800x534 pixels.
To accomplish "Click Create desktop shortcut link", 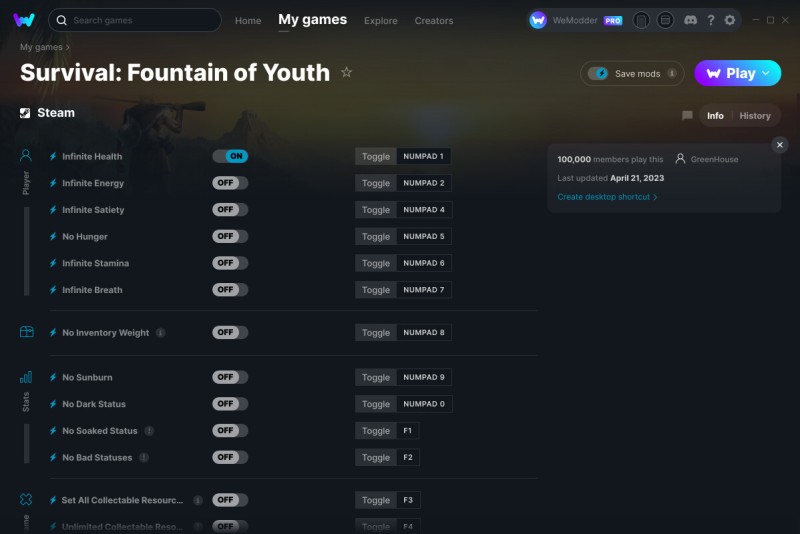I will pyautogui.click(x=607, y=197).
